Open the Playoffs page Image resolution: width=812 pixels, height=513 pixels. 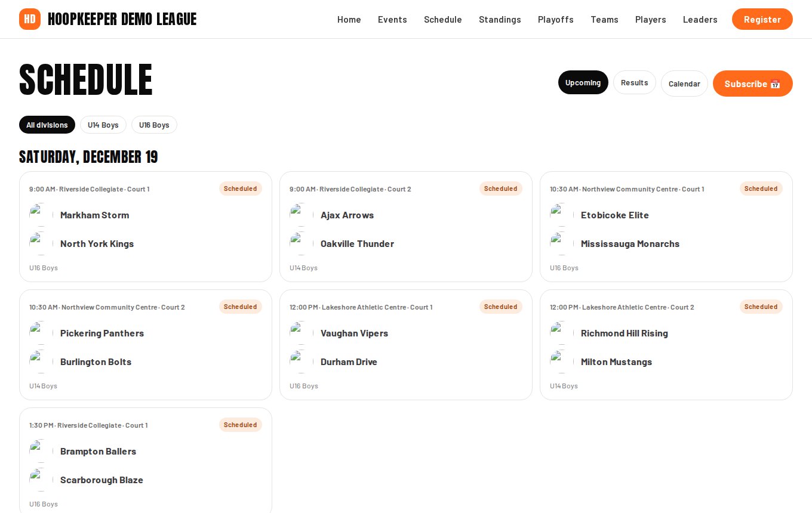[556, 19]
